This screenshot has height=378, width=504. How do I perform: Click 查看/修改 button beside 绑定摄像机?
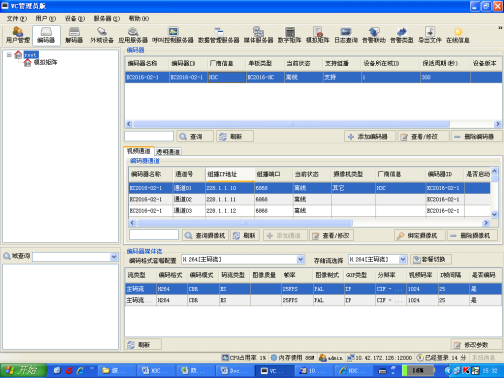point(331,236)
